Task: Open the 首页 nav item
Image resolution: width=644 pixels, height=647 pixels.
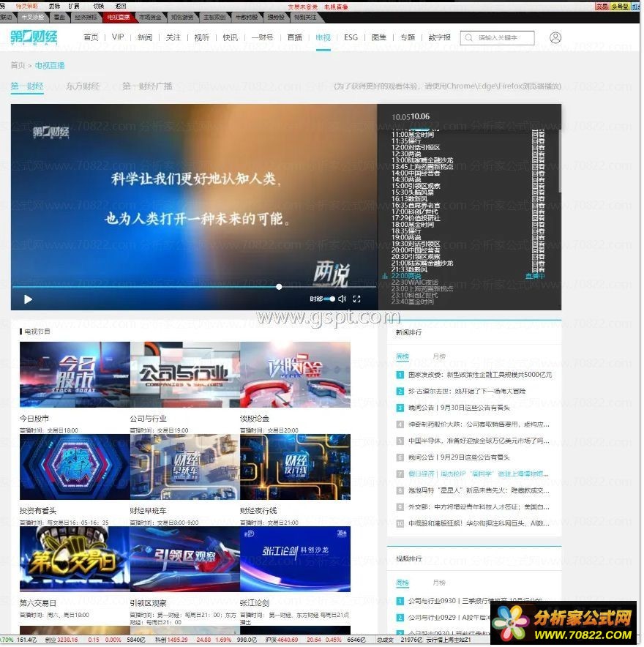Action: pyautogui.click(x=91, y=37)
